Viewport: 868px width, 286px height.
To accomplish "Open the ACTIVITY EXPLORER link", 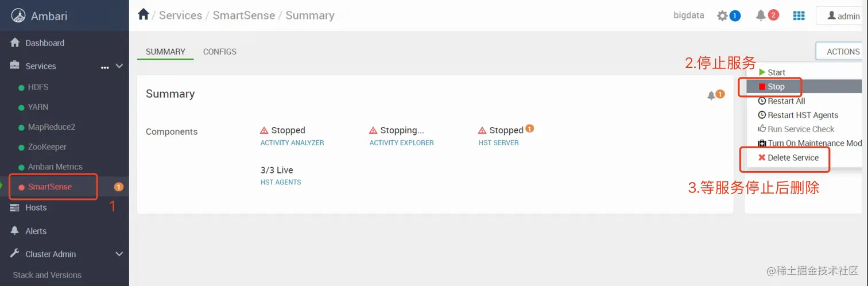I will pos(402,142).
